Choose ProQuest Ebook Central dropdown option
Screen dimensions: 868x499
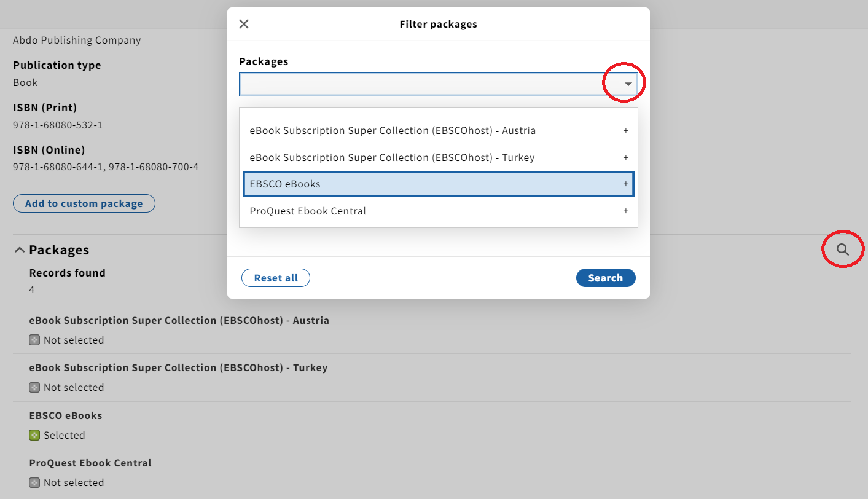click(439, 211)
